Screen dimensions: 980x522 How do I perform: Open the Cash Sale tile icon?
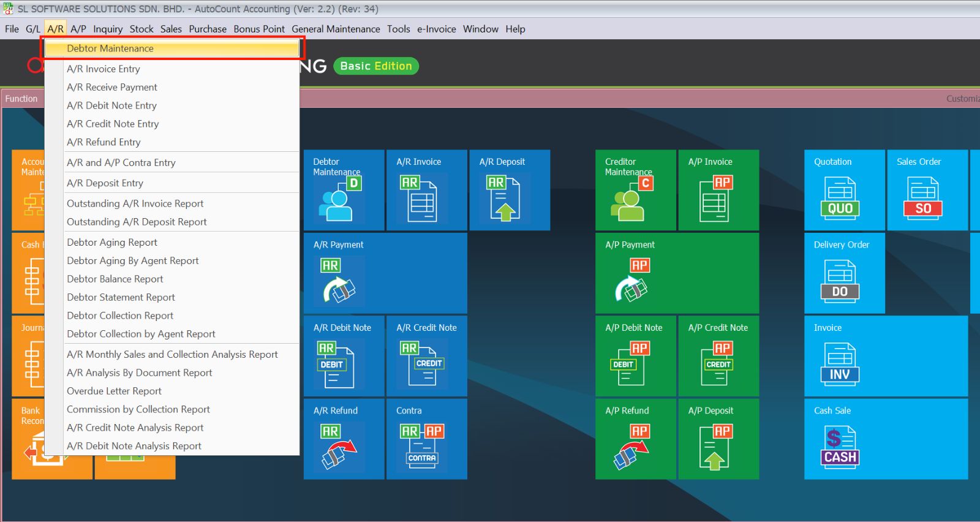point(840,447)
